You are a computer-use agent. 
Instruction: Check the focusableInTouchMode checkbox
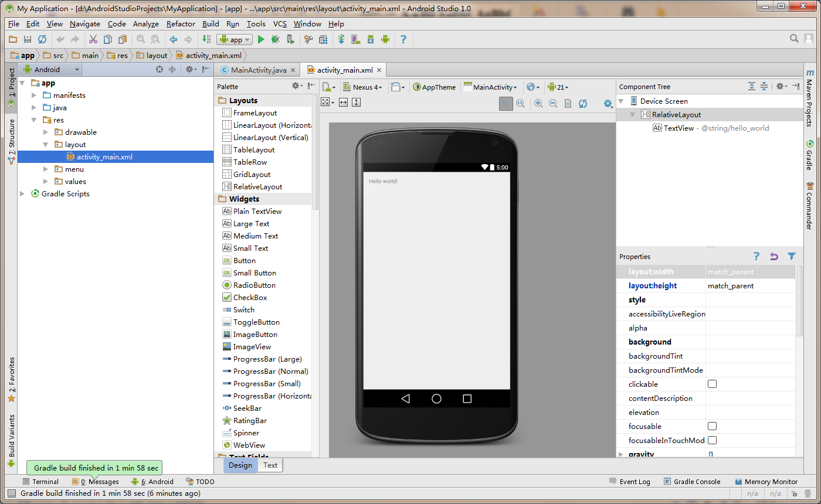(713, 440)
